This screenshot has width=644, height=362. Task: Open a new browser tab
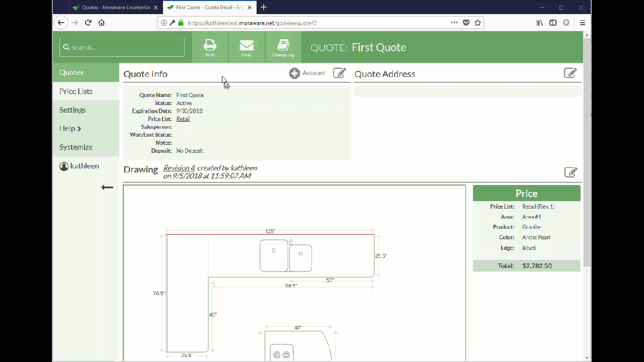click(x=264, y=7)
